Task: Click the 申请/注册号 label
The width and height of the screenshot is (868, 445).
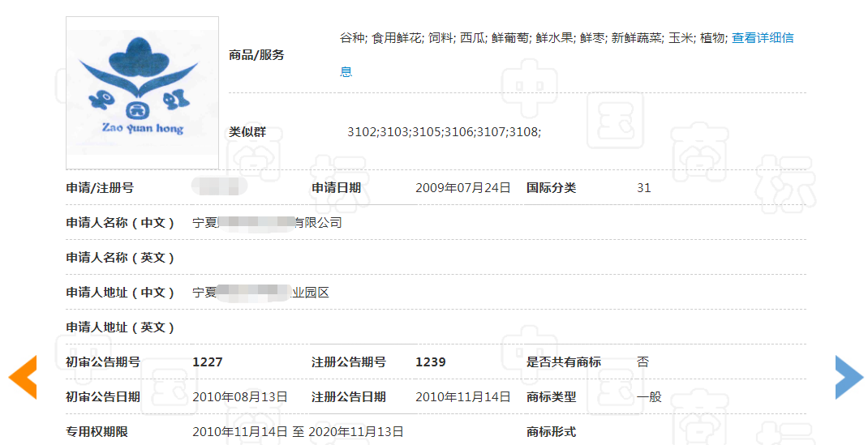Action: click(100, 188)
